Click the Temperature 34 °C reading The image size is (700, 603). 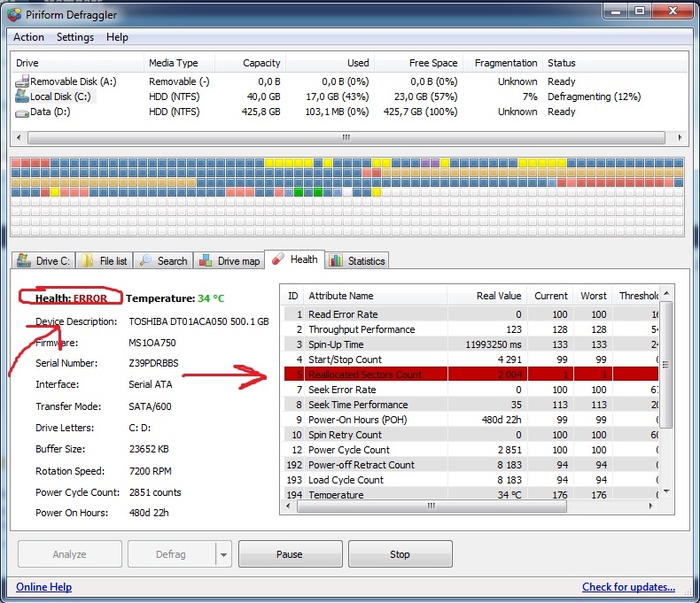[175, 298]
